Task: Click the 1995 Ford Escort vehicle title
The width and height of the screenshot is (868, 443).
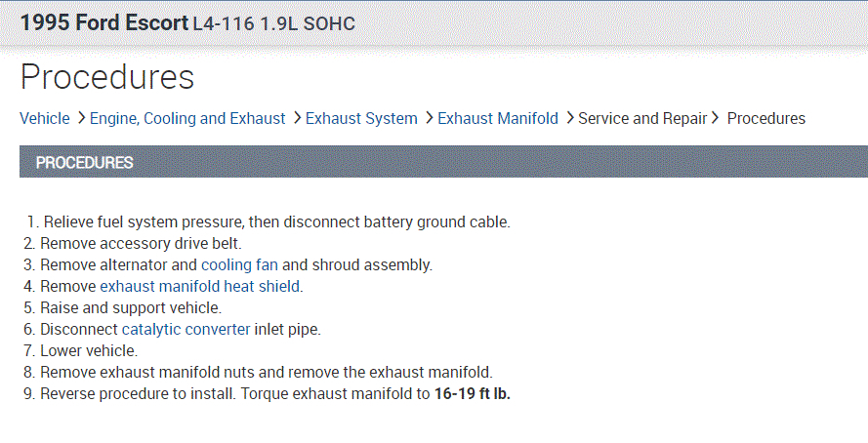Action: (x=103, y=21)
